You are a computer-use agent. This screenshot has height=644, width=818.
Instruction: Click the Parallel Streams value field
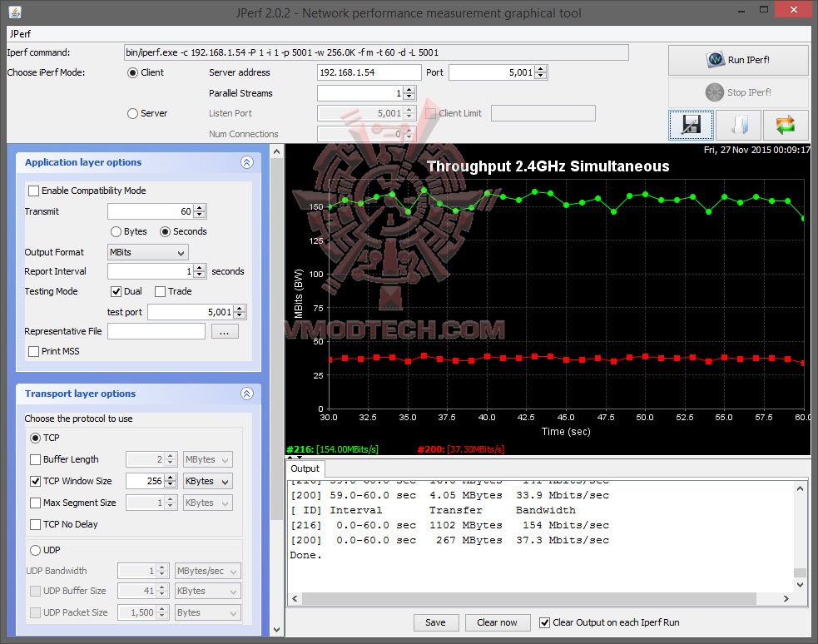[360, 93]
